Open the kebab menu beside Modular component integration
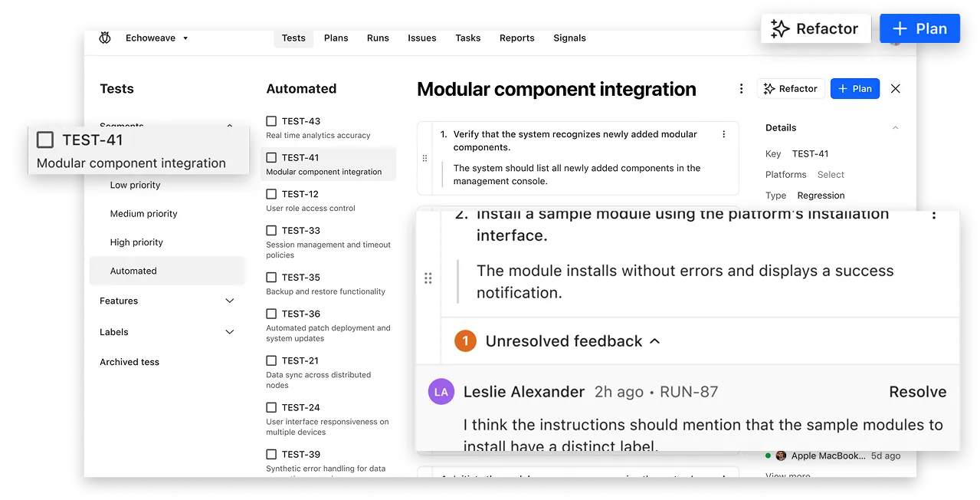 (x=740, y=88)
